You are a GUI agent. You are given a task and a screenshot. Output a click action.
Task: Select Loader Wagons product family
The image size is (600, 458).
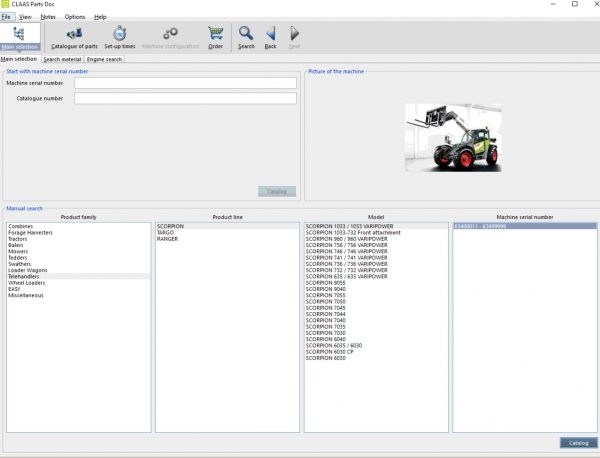pyautogui.click(x=78, y=270)
